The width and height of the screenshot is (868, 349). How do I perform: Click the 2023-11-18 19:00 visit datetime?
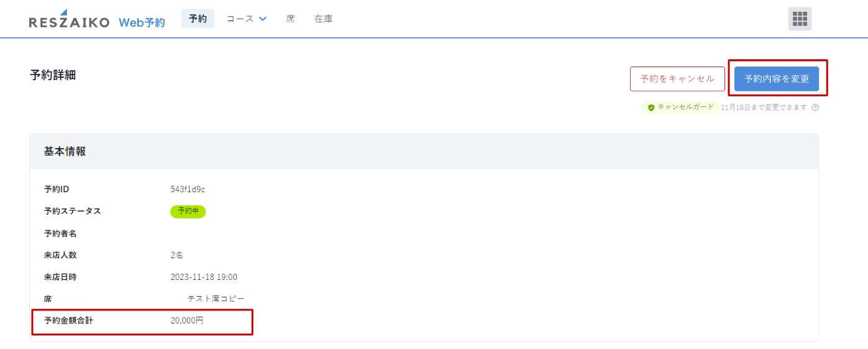[x=204, y=277]
